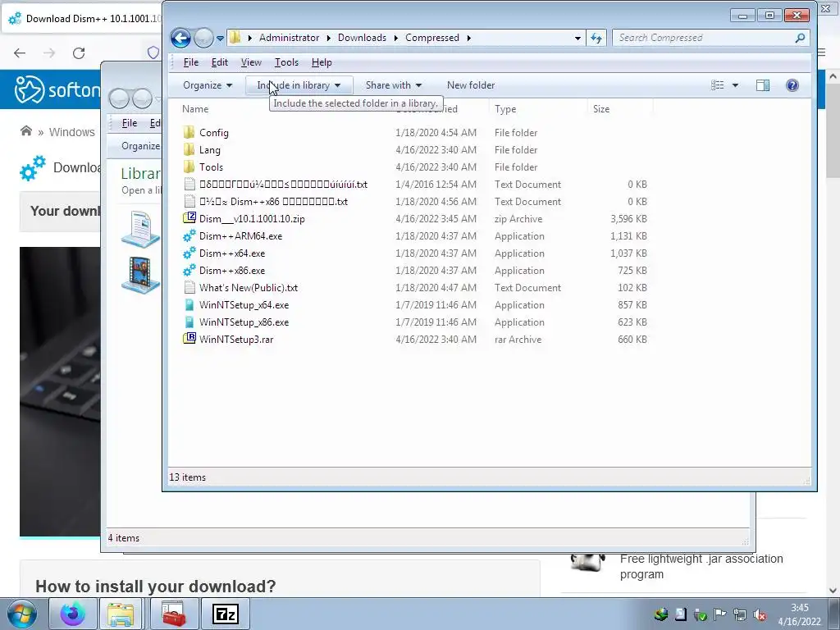Select Dism++x64.exe gear icon
This screenshot has width=840, height=630.
tap(189, 253)
